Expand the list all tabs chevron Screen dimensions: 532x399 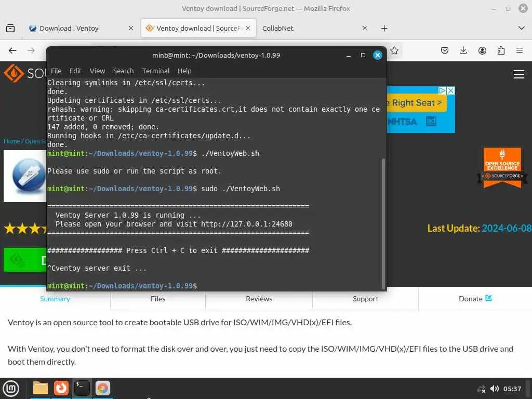tap(522, 28)
